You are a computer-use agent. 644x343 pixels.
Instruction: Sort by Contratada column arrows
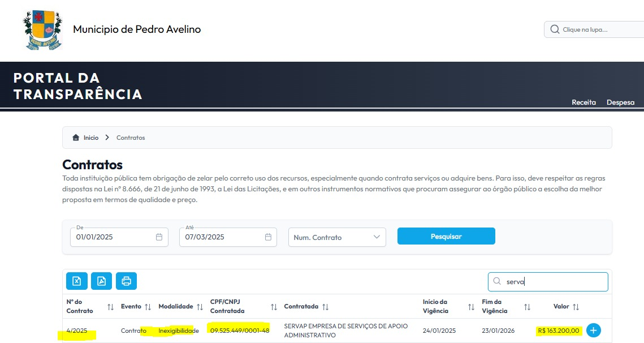point(325,307)
